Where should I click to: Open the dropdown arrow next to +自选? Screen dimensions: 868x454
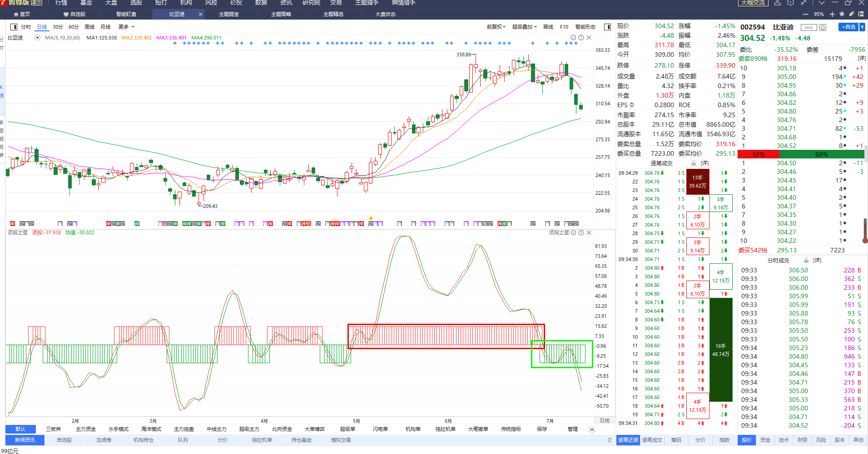point(862,27)
